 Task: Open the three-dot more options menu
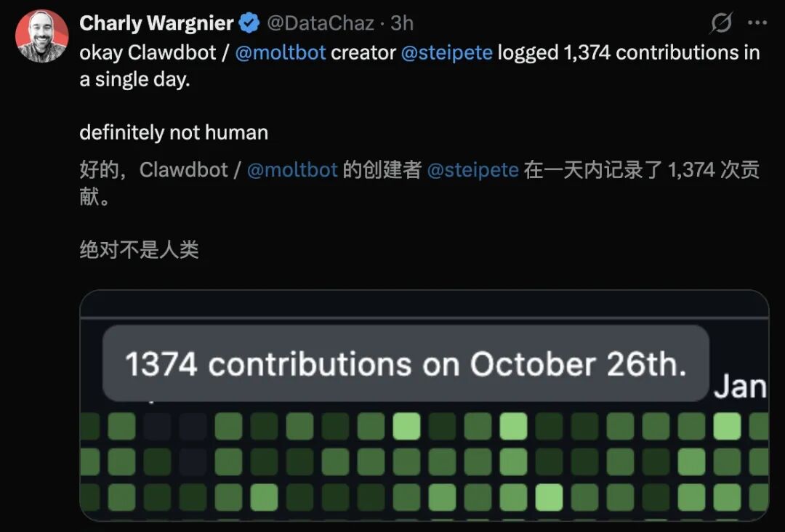pyautogui.click(x=757, y=23)
